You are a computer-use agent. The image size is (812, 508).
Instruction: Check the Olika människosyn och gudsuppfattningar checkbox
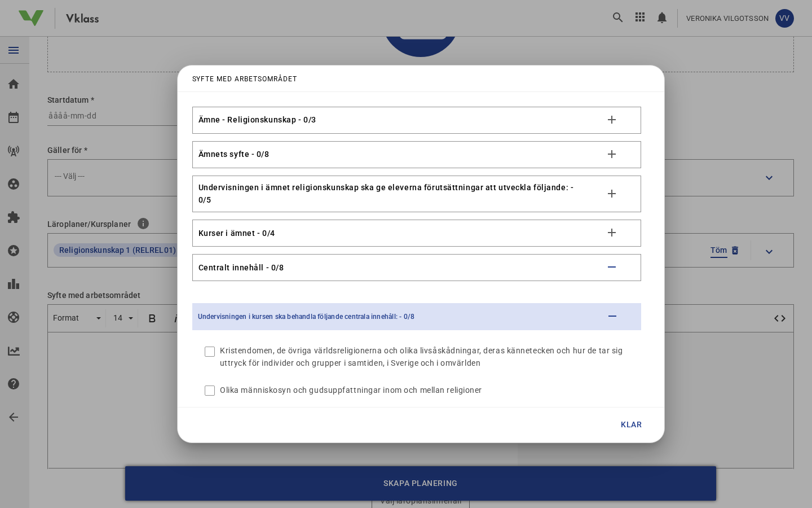[x=210, y=391]
